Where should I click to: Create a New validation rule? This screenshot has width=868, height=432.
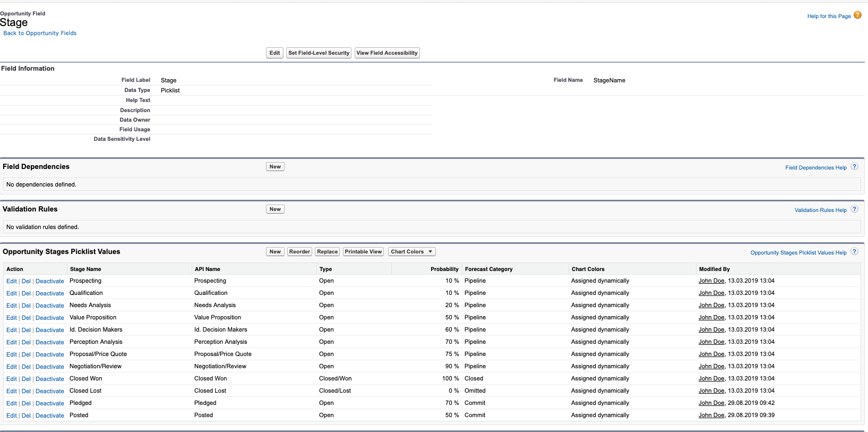[275, 209]
